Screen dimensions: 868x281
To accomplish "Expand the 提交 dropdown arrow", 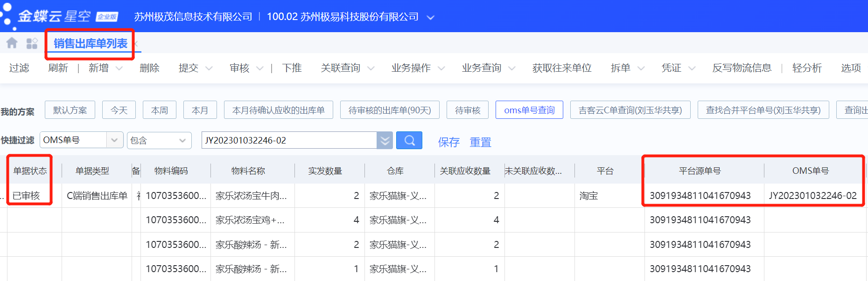I will pos(209,69).
